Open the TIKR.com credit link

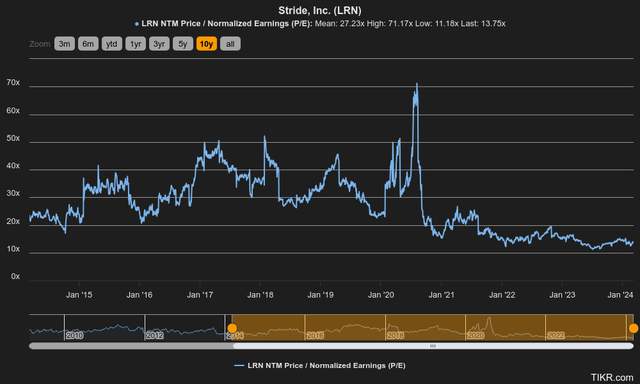pos(612,377)
